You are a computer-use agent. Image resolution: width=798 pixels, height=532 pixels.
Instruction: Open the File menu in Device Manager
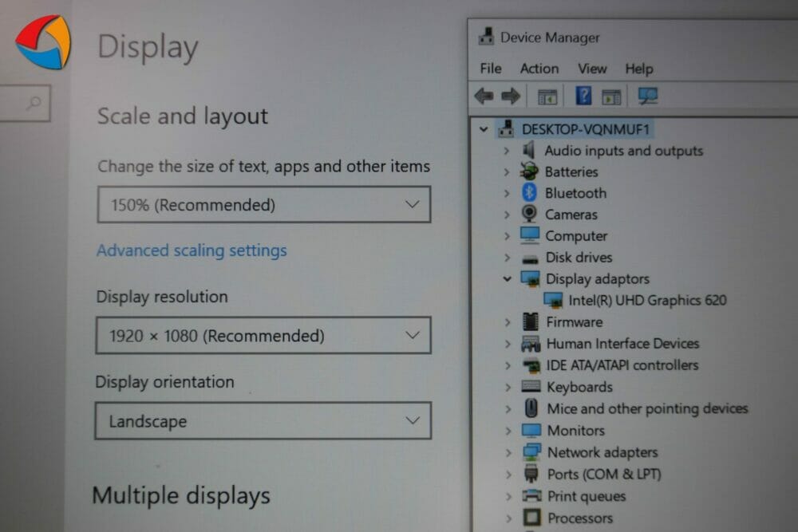[x=491, y=68]
